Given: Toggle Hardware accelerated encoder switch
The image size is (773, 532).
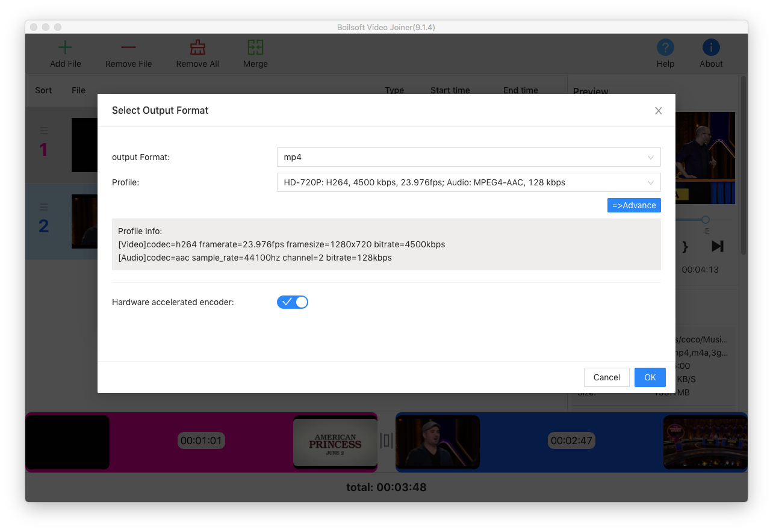Looking at the screenshot, I should point(293,302).
